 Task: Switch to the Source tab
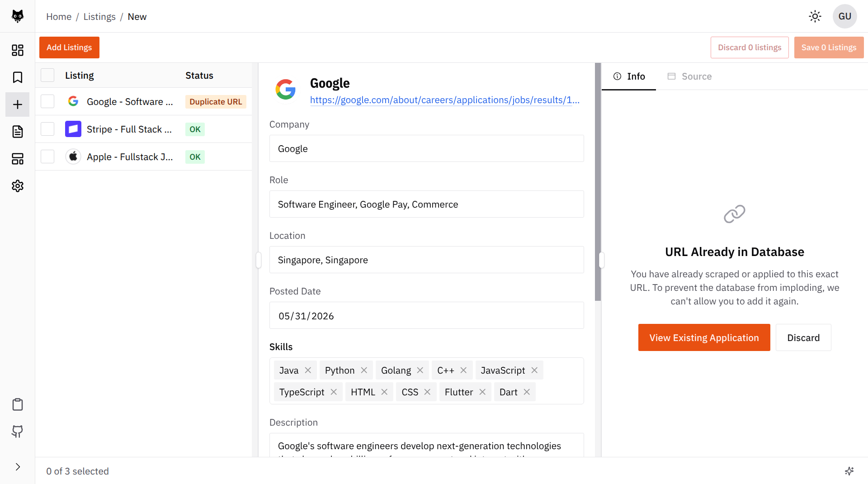pos(689,76)
